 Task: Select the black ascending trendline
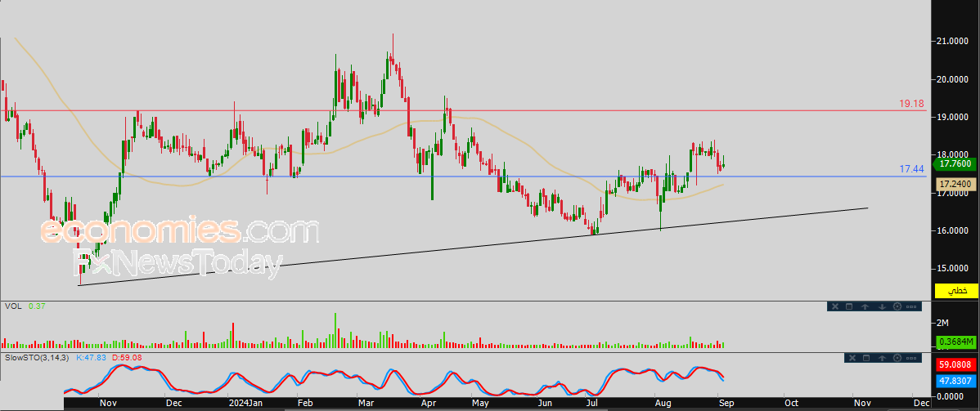pyautogui.click(x=473, y=247)
